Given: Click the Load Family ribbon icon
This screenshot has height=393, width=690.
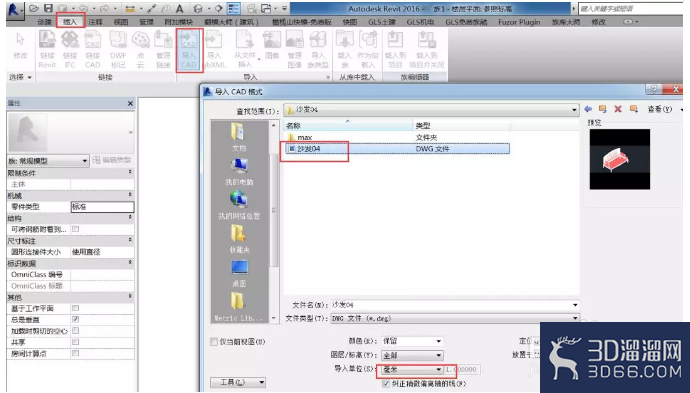Looking at the screenshot, I should 345,50.
